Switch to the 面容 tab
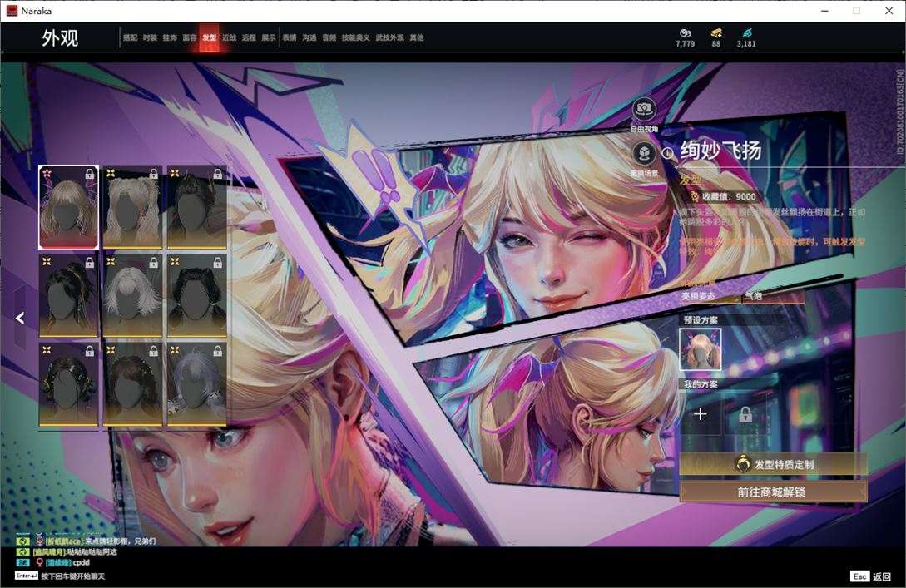 190,37
